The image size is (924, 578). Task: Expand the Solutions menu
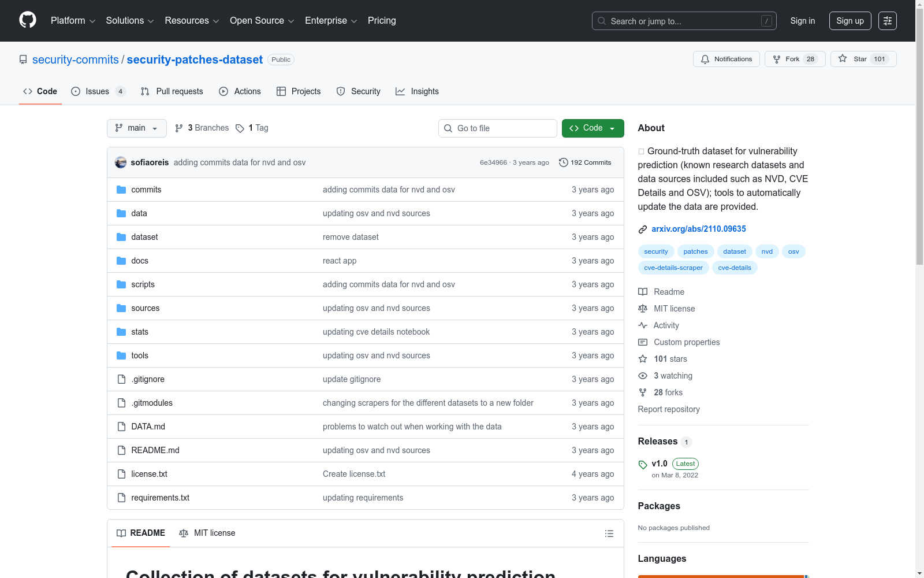(x=130, y=21)
